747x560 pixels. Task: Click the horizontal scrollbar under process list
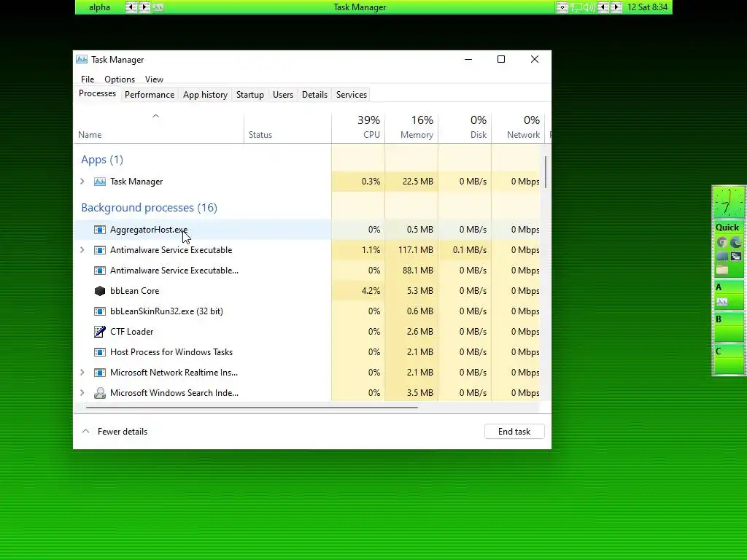coord(252,408)
